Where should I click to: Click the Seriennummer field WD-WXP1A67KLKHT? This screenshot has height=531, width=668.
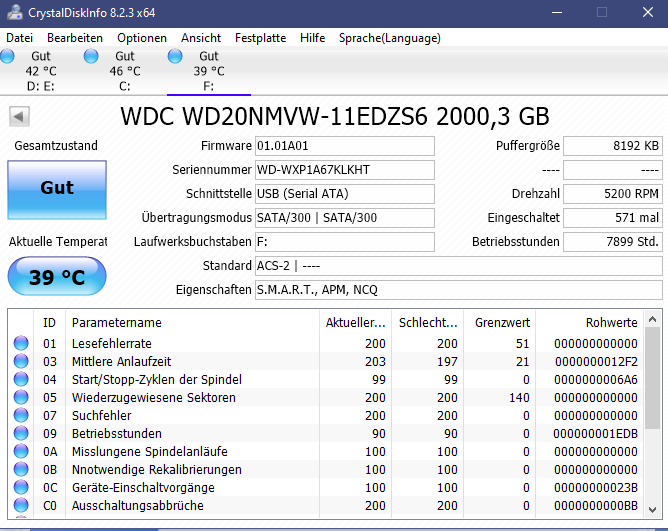[x=345, y=170]
